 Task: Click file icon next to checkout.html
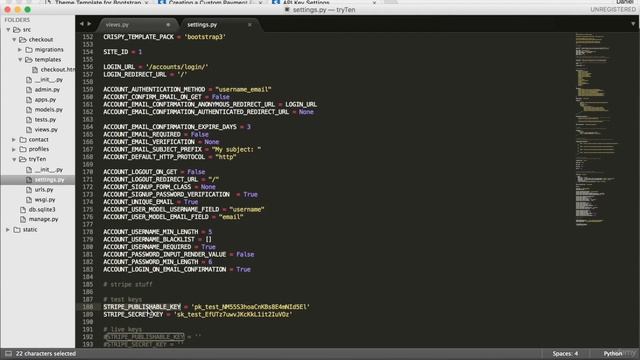[35, 70]
